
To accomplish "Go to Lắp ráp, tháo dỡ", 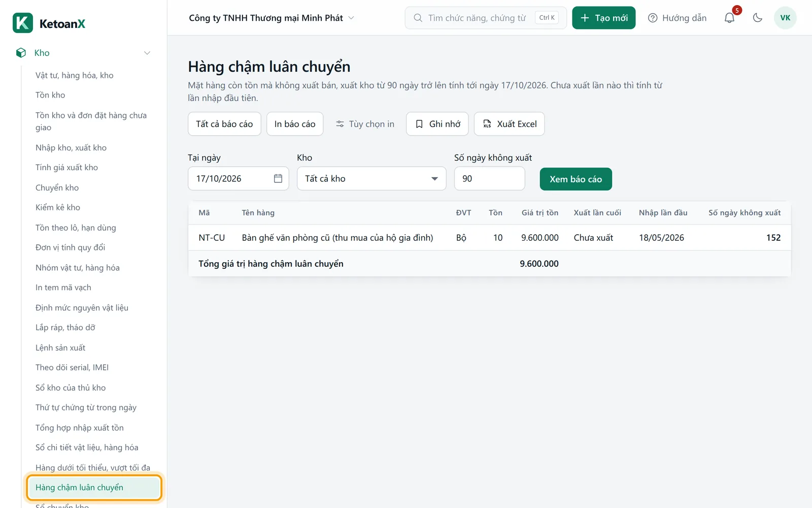I will [65, 328].
